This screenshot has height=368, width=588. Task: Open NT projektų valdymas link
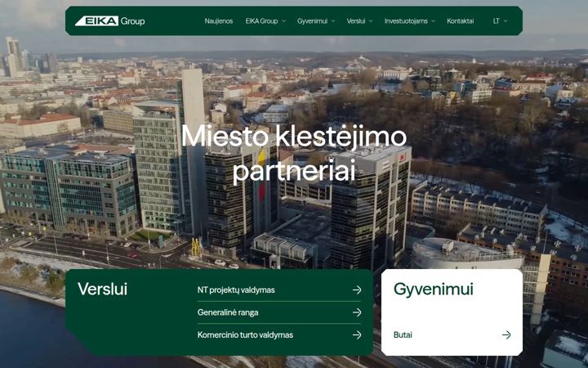pyautogui.click(x=236, y=289)
